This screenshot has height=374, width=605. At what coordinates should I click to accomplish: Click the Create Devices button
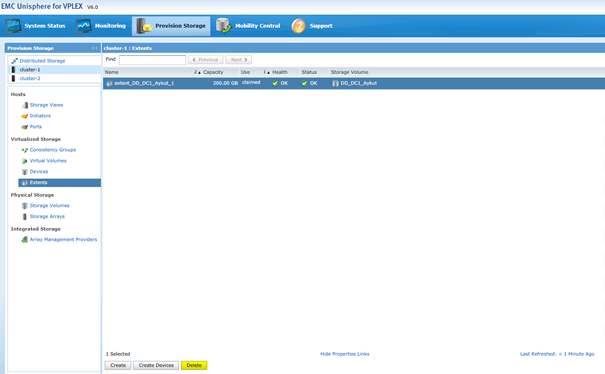[x=156, y=365]
